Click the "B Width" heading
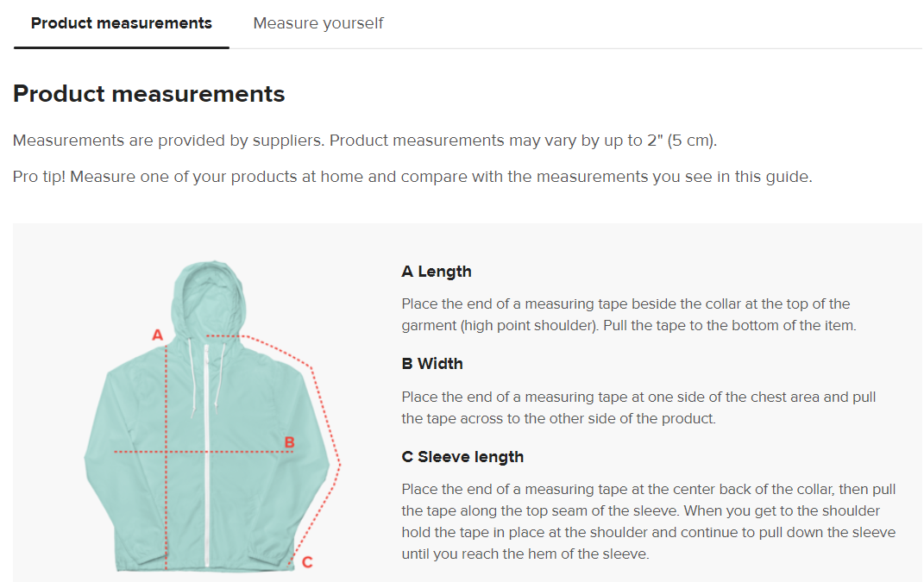Screen dimensions: 924x582 point(432,364)
